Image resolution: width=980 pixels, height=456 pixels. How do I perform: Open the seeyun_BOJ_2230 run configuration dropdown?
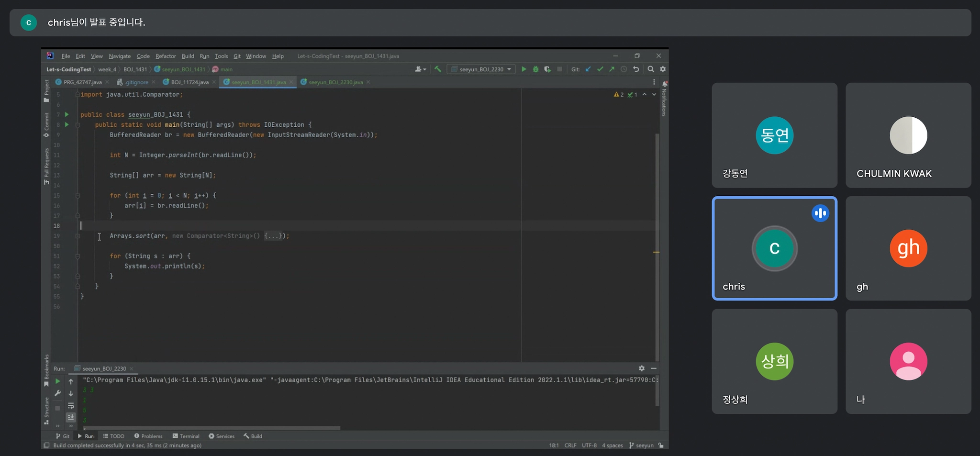(482, 69)
